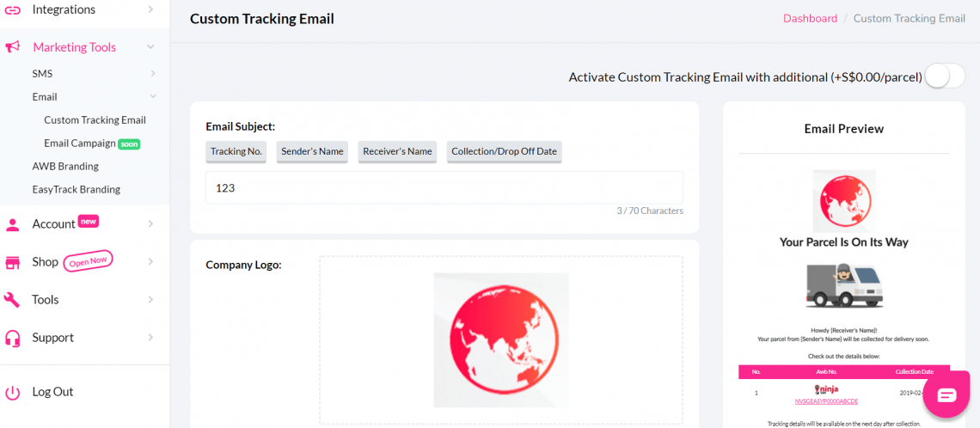Click the company logo upload area
This screenshot has width=980, height=428.
point(500,339)
